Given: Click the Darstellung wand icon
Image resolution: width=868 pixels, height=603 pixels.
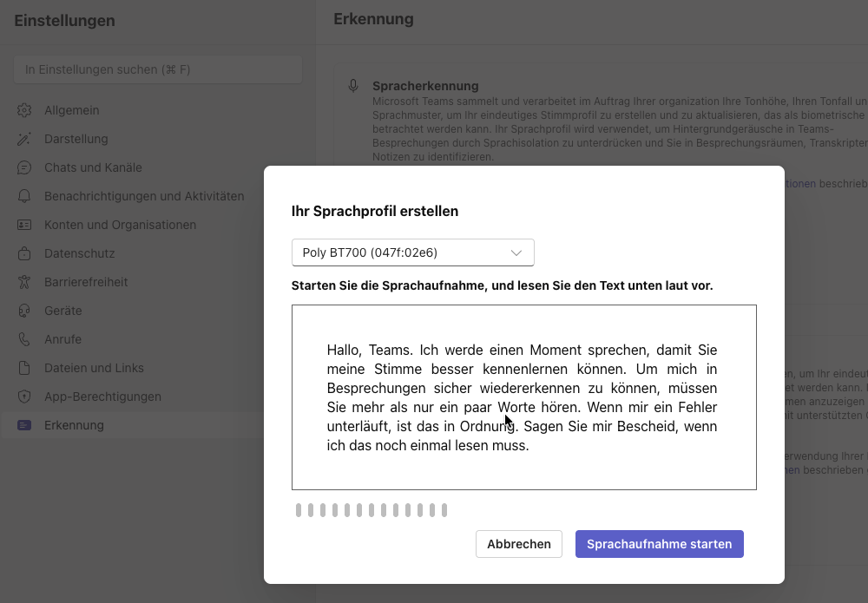Looking at the screenshot, I should (23, 139).
